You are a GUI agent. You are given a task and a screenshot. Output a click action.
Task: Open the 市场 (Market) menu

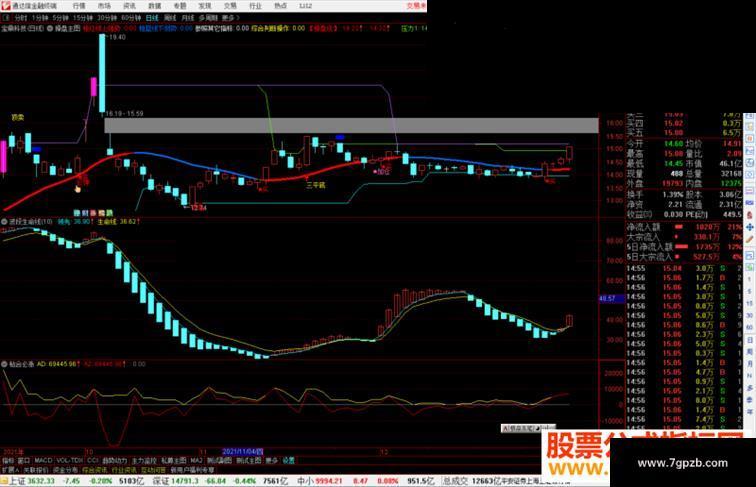coord(104,6)
